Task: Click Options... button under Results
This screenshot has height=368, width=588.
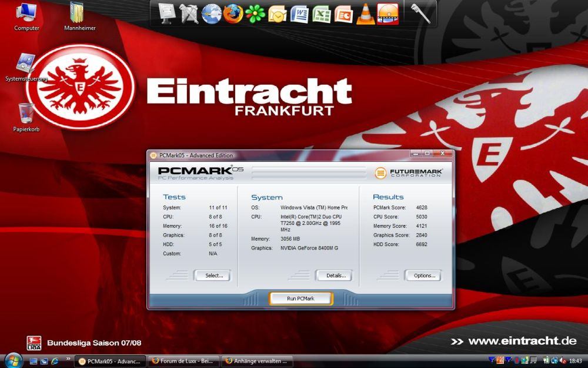Action: pyautogui.click(x=424, y=276)
